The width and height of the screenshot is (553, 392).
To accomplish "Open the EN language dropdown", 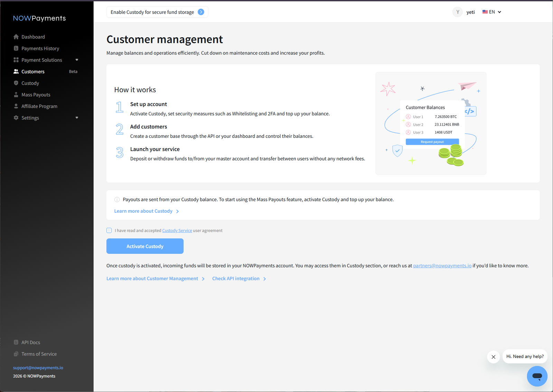I will pyautogui.click(x=491, y=12).
